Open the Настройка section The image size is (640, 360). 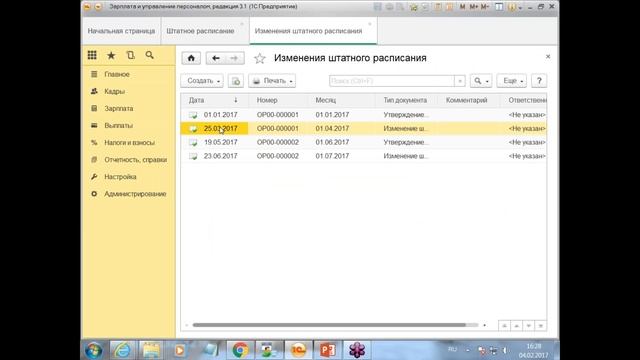[120, 177]
